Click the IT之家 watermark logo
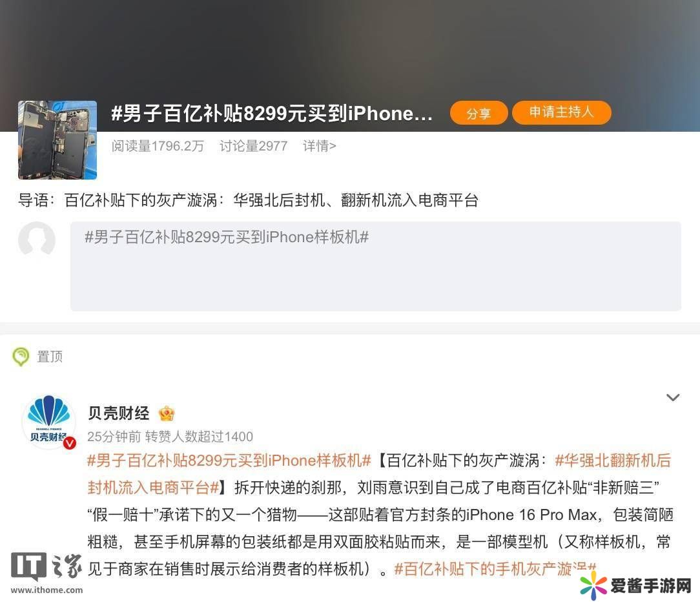700x602 pixels. (x=46, y=573)
